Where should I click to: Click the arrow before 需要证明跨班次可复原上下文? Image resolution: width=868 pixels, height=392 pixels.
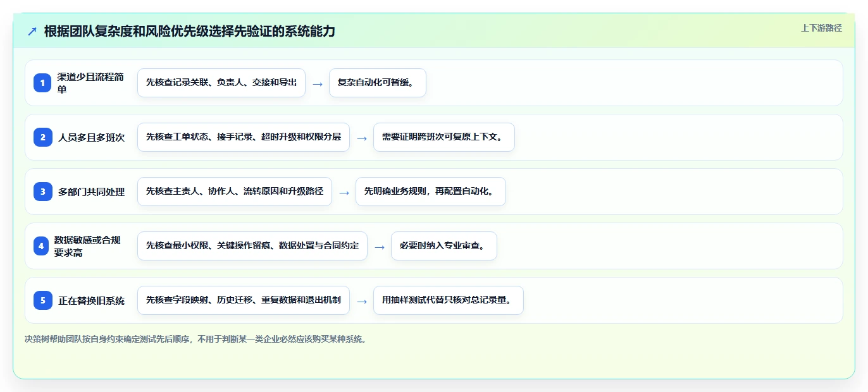coord(362,138)
